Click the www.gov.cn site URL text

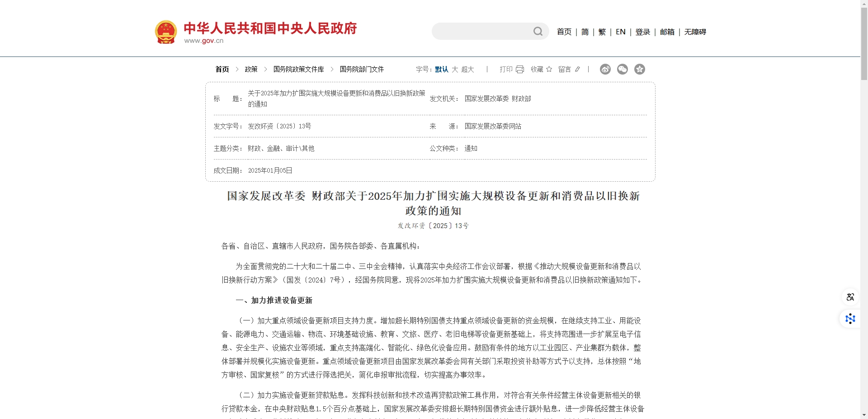pos(204,41)
